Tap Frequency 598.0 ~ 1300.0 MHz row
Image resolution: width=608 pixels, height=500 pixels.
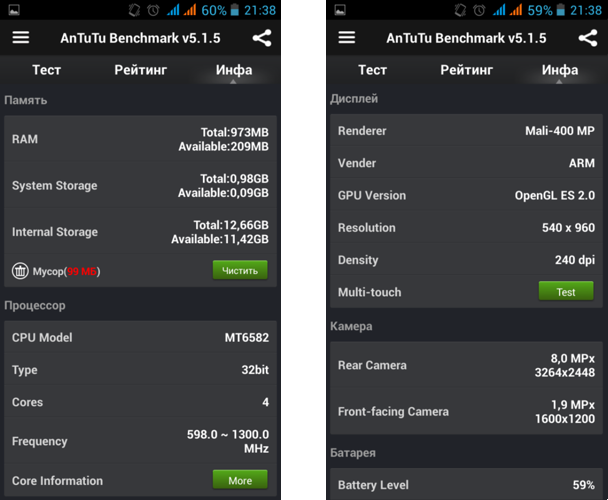[140, 441]
